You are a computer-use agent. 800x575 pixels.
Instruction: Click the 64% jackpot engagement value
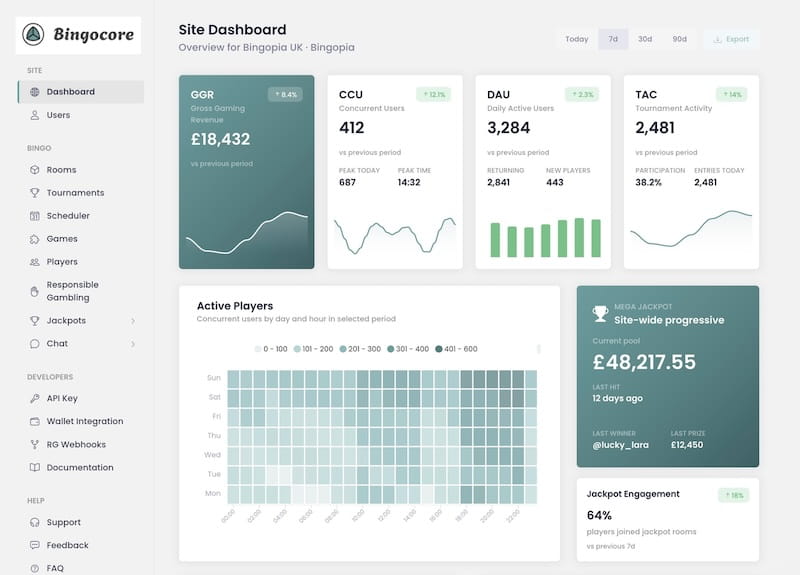click(599, 515)
